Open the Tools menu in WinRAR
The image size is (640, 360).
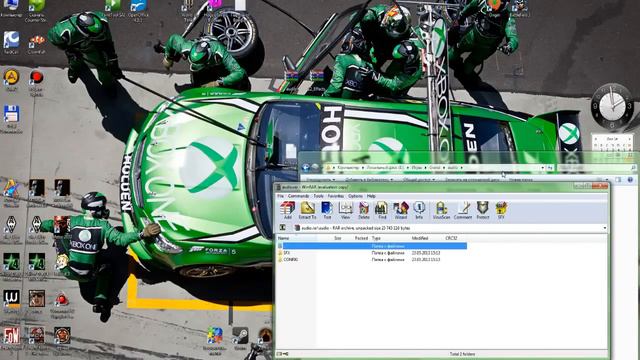[318, 196]
